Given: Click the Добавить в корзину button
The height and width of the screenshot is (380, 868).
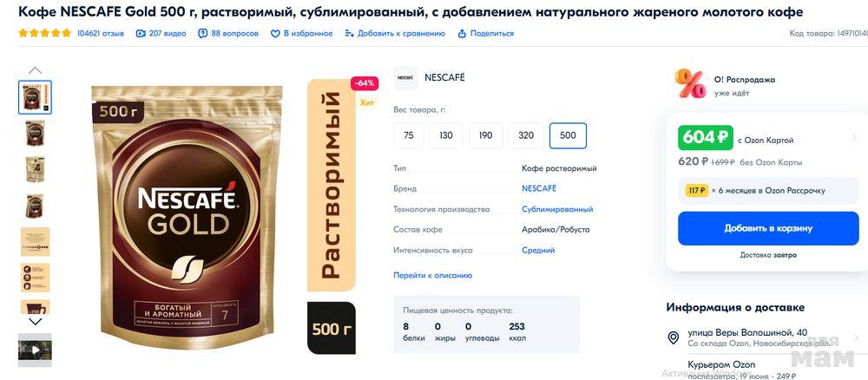Looking at the screenshot, I should (768, 228).
